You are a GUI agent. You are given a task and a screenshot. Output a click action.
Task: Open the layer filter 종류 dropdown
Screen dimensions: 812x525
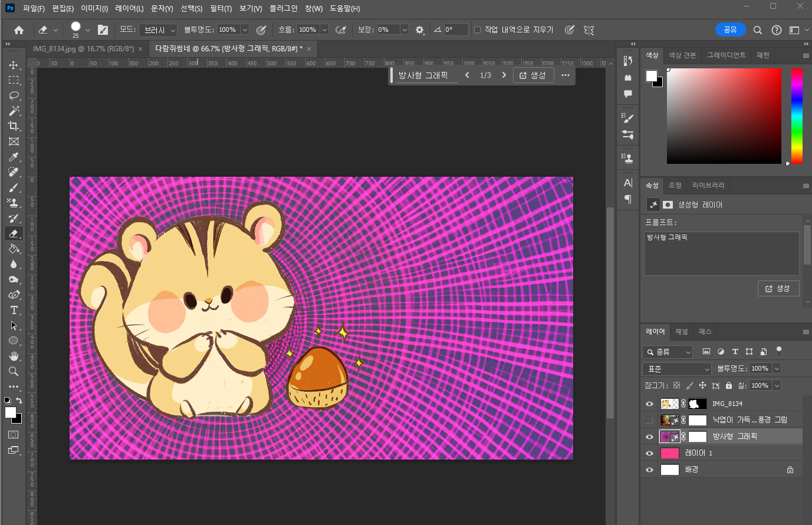tap(668, 352)
